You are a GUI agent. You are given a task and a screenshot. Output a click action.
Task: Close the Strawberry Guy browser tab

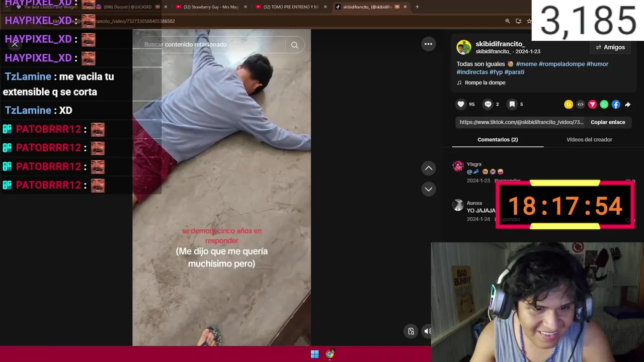click(246, 7)
